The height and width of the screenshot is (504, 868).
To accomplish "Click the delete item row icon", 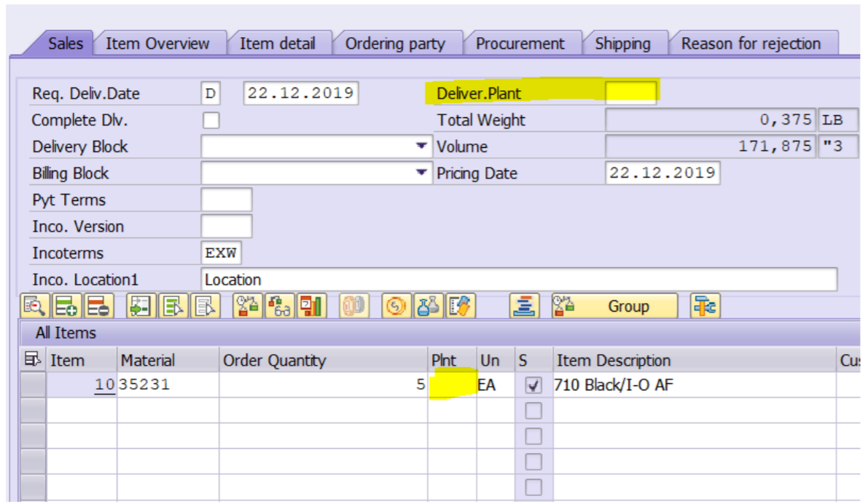I will [97, 307].
